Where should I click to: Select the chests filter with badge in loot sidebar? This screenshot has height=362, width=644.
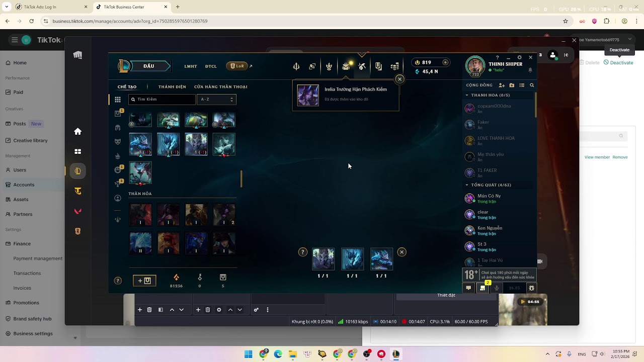coord(118,114)
